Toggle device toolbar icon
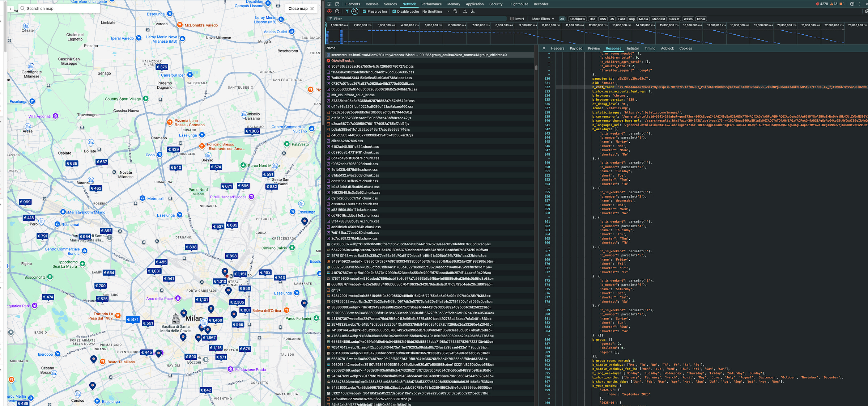The height and width of the screenshot is (406, 868). point(337,4)
